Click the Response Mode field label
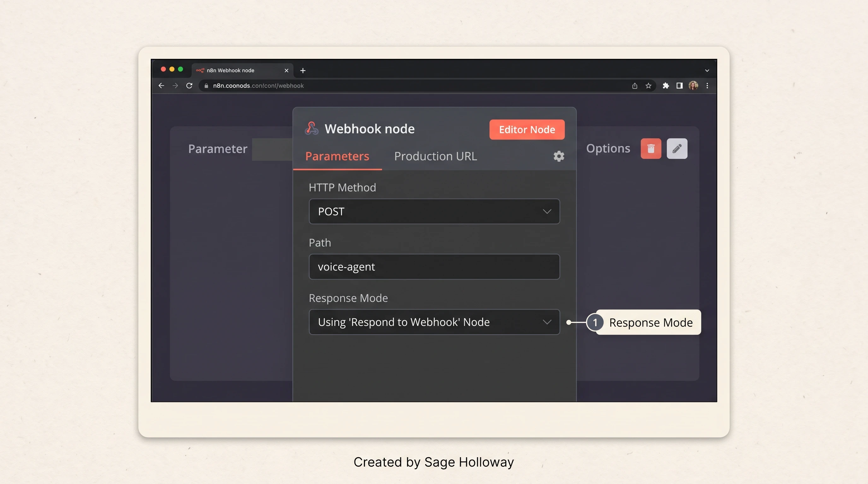Screen dimensions: 868x484 [x=349, y=298]
